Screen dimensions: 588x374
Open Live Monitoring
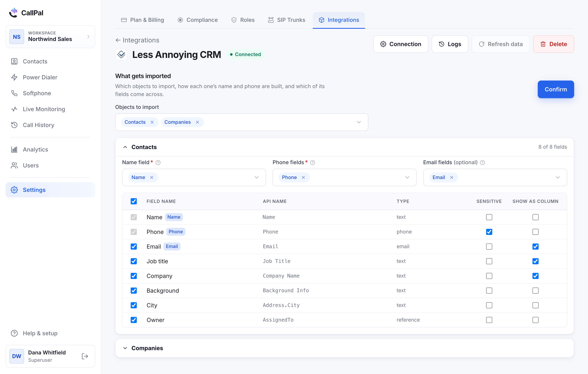[50, 109]
